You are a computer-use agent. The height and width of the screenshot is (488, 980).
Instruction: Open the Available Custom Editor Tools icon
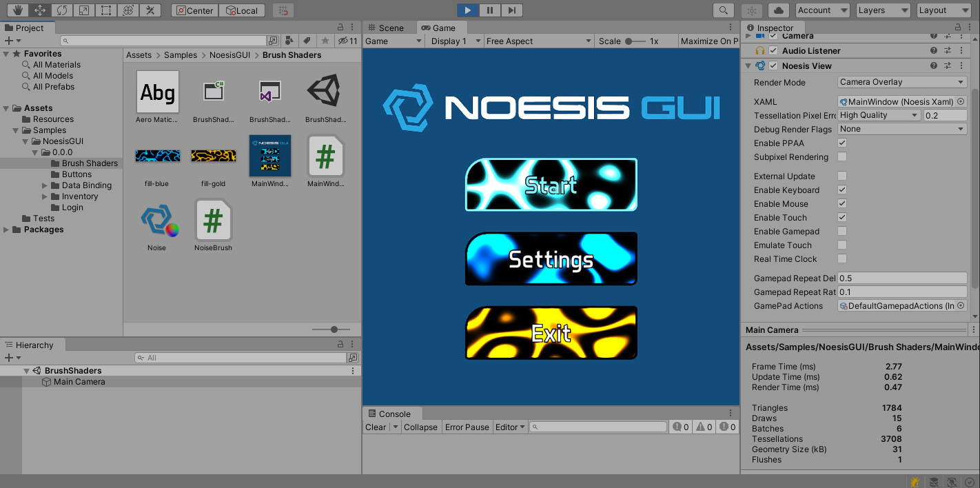(x=150, y=10)
